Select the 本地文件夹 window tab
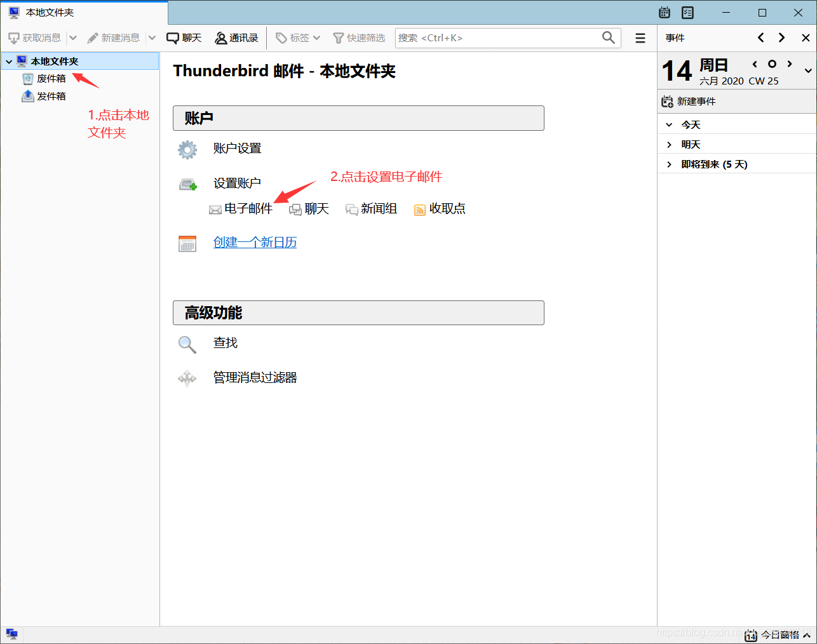 [x=84, y=13]
